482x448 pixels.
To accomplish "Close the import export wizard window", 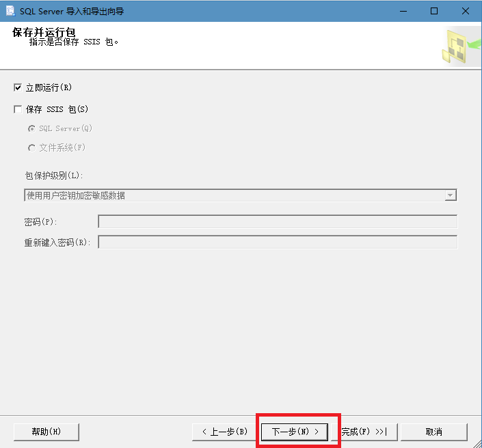I will pos(466,11).
